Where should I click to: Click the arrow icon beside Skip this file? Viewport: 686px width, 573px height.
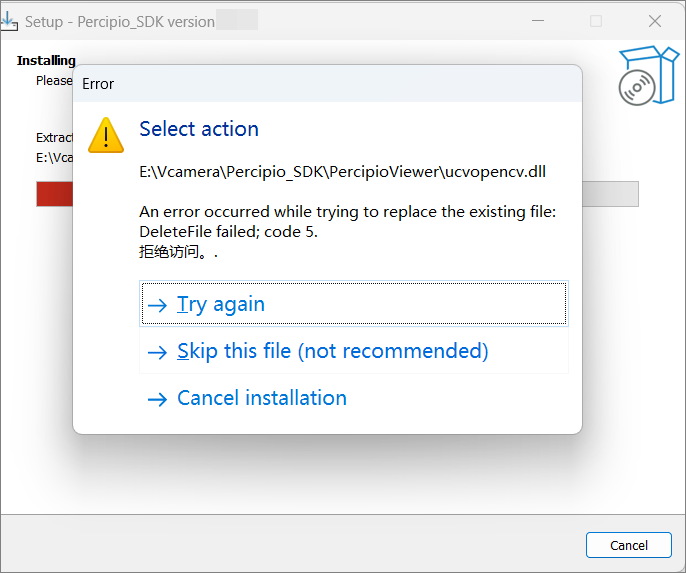[x=157, y=352]
